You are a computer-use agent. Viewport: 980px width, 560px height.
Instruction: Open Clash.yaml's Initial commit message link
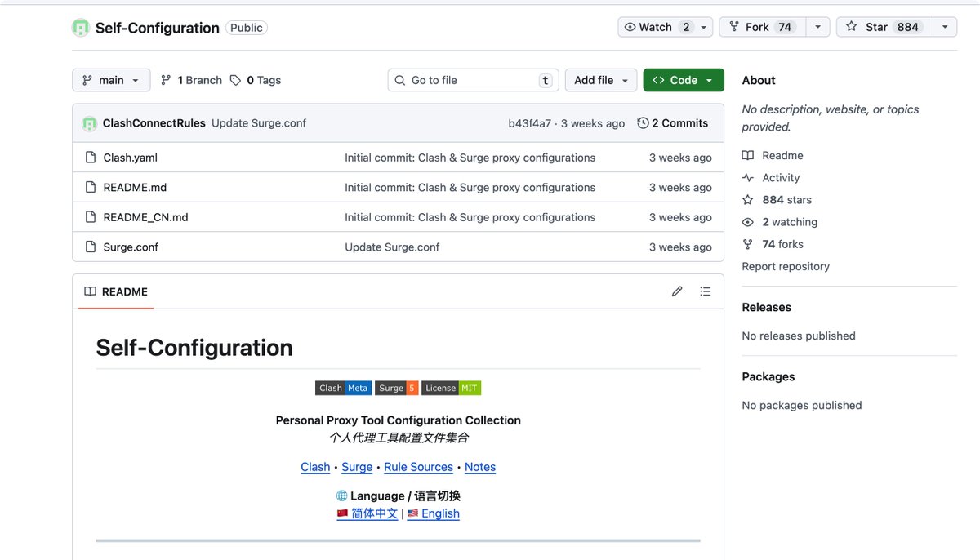coord(470,158)
